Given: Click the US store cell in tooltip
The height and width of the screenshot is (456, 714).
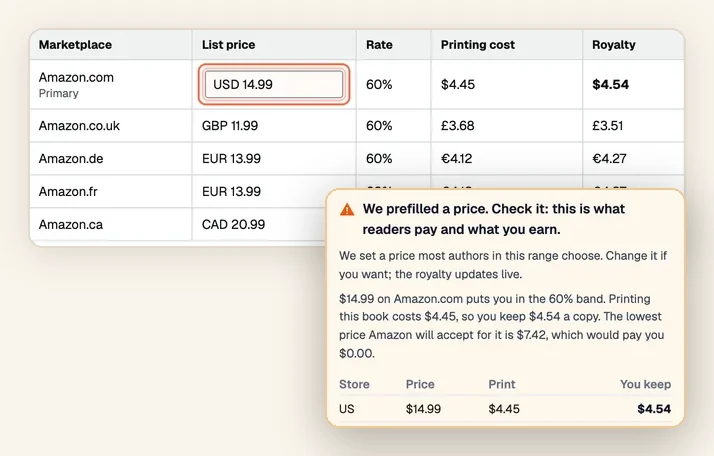Looking at the screenshot, I should [x=347, y=409].
